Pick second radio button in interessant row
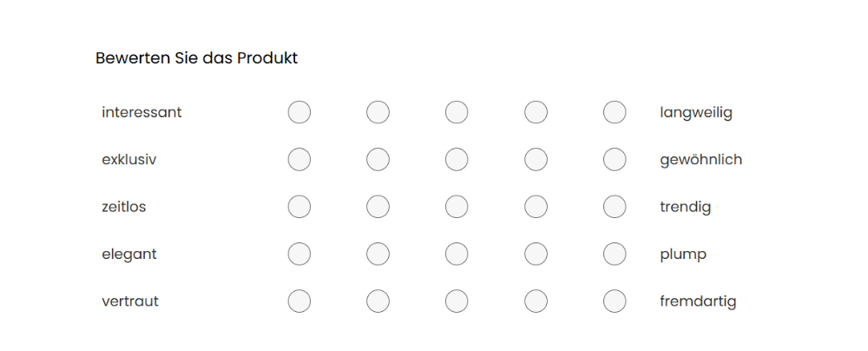 (378, 112)
